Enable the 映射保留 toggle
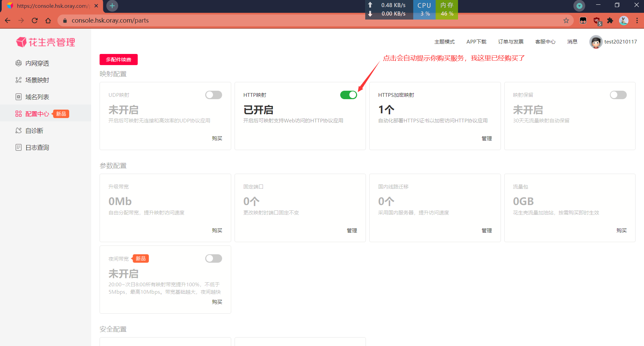Screen dimensions: 644x346 tap(618, 95)
